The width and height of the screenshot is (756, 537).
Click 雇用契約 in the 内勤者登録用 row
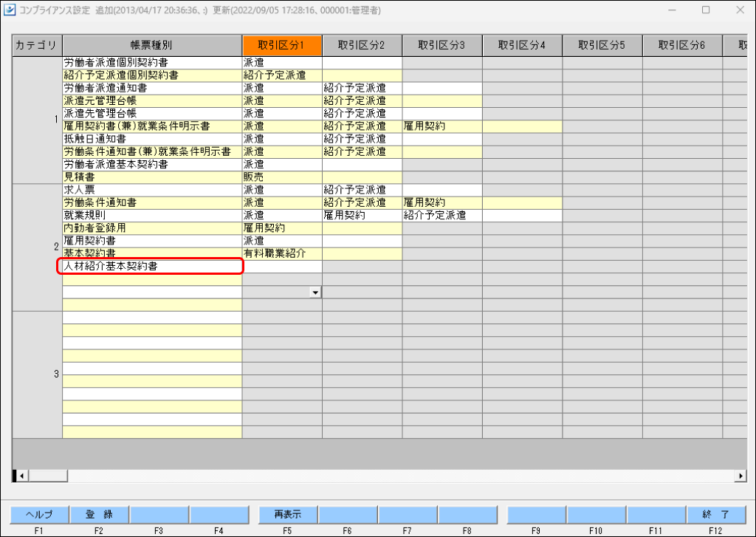pos(282,228)
